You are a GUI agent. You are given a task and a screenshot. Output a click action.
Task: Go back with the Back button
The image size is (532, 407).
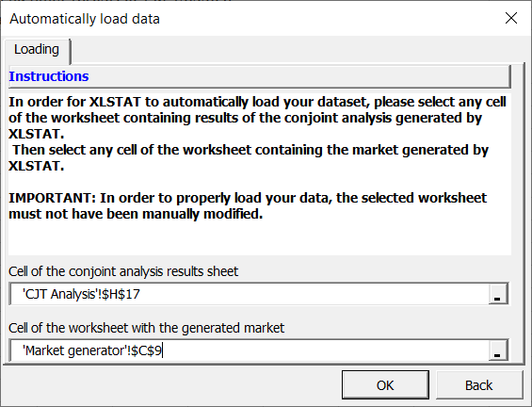478,385
